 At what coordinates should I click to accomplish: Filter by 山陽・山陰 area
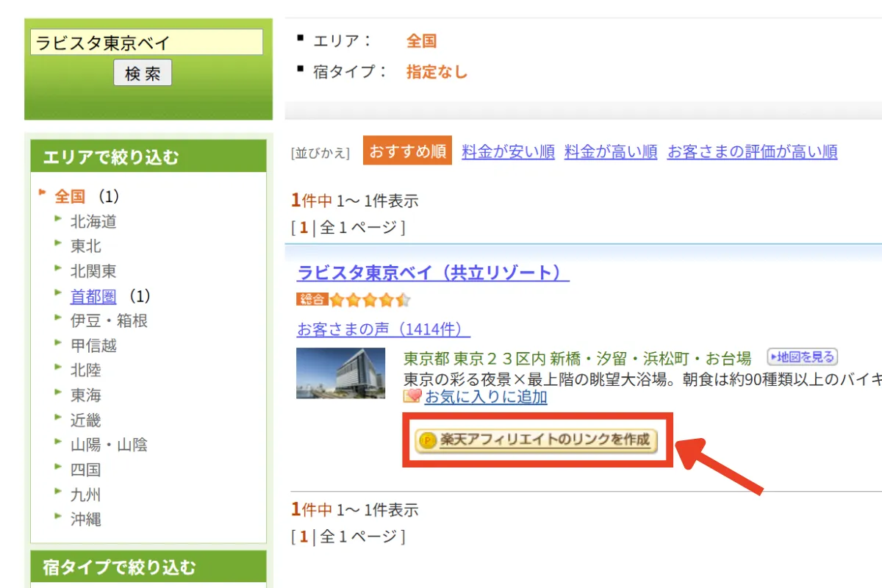109,445
